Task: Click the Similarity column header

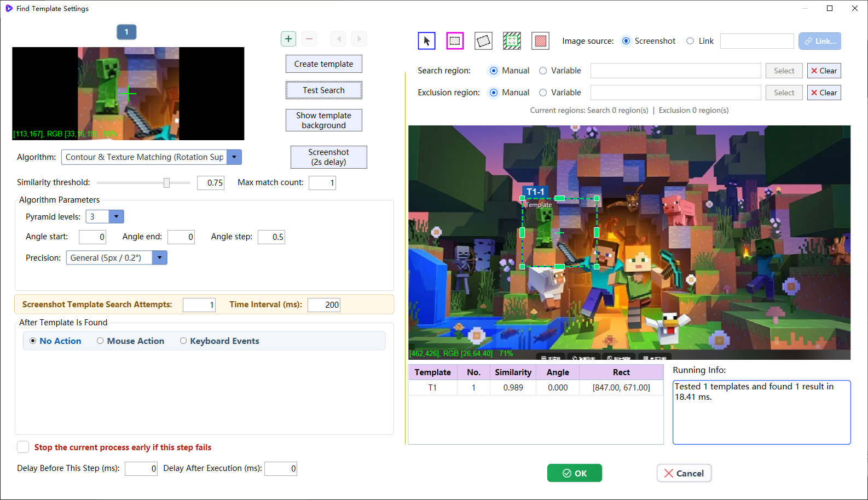Action: [x=513, y=372]
